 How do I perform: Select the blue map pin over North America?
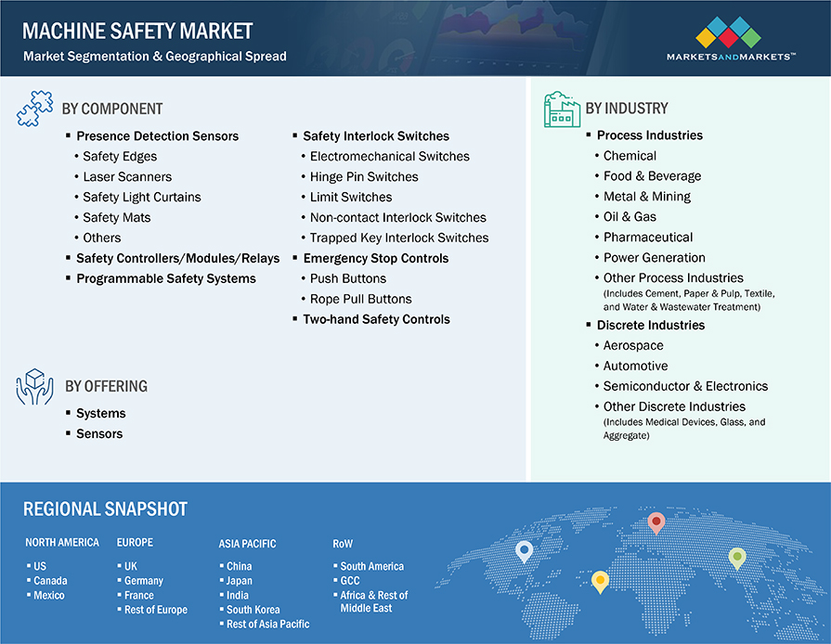[x=523, y=550]
